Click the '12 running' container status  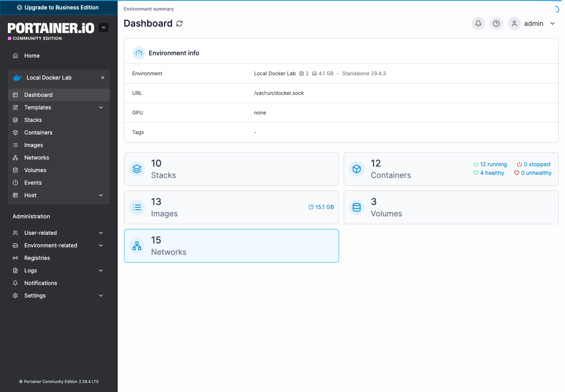coord(490,164)
